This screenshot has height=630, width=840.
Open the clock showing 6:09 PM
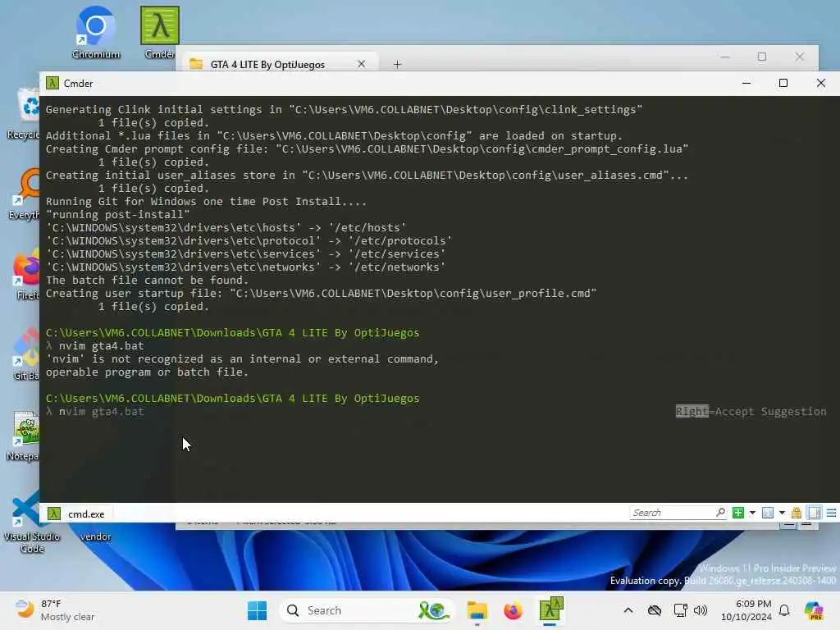tap(746, 610)
